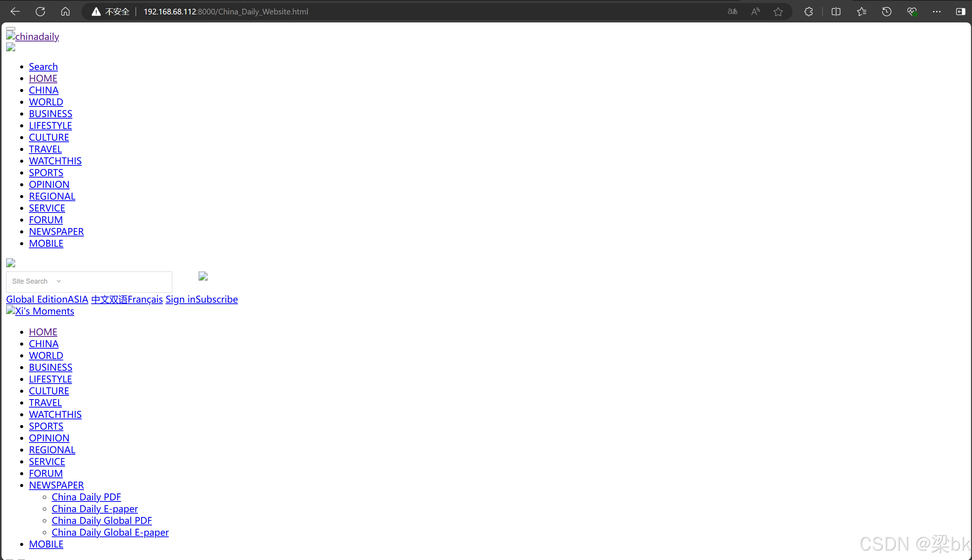The width and height of the screenshot is (972, 560).
Task: Click the Sign in link
Action: [180, 299]
